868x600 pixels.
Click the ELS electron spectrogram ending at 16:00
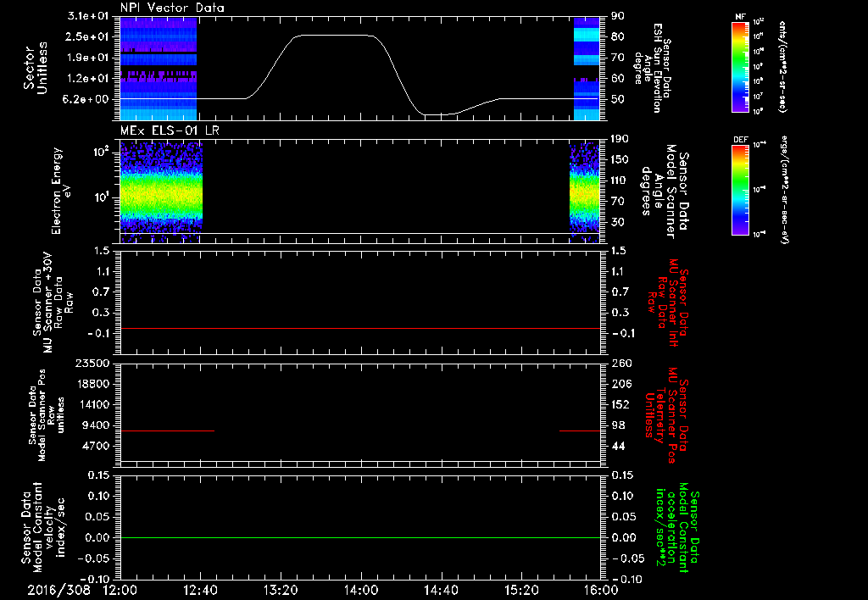click(585, 192)
